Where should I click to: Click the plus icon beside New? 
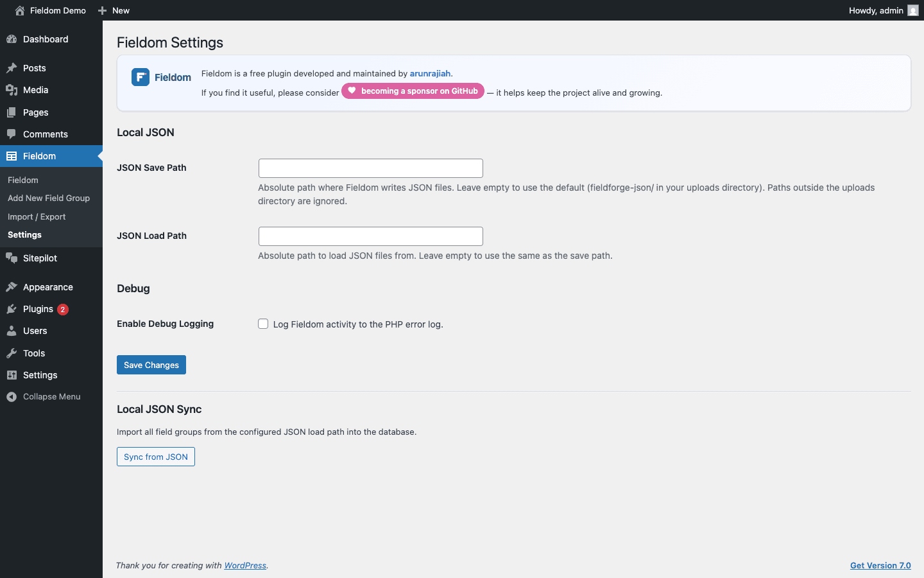[102, 10]
